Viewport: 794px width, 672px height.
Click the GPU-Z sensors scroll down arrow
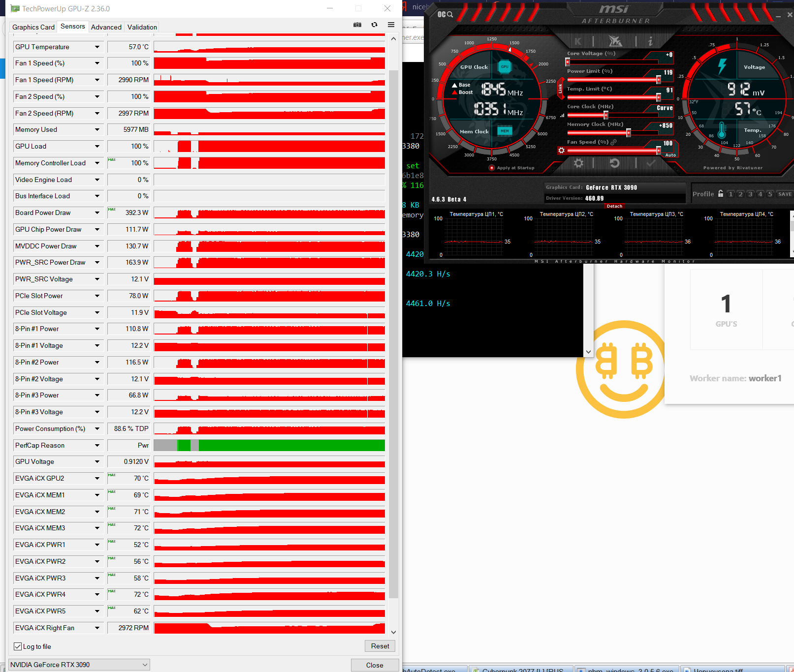pyautogui.click(x=393, y=632)
